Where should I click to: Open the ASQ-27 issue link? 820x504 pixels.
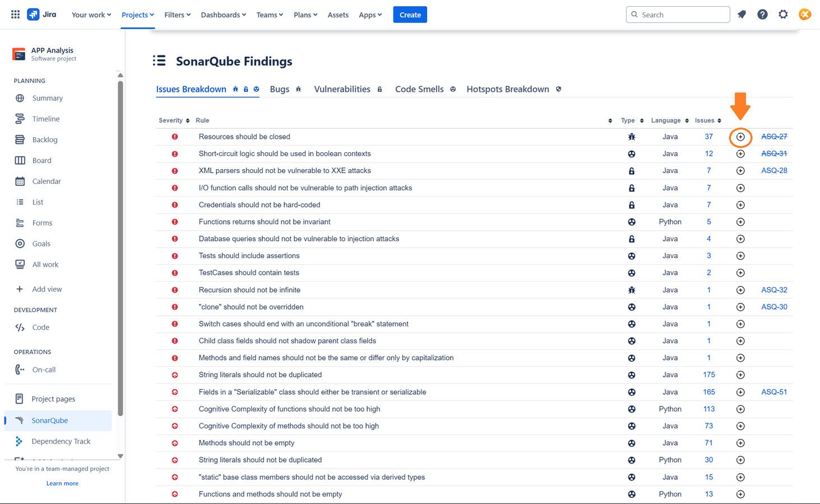774,137
